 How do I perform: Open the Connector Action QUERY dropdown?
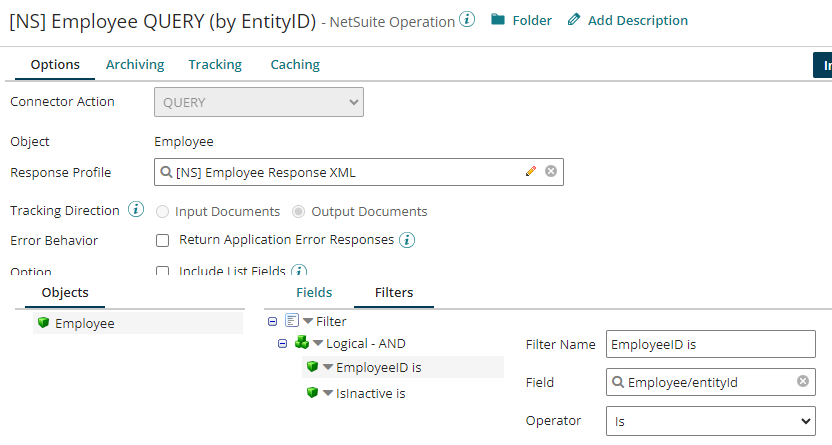tap(258, 102)
